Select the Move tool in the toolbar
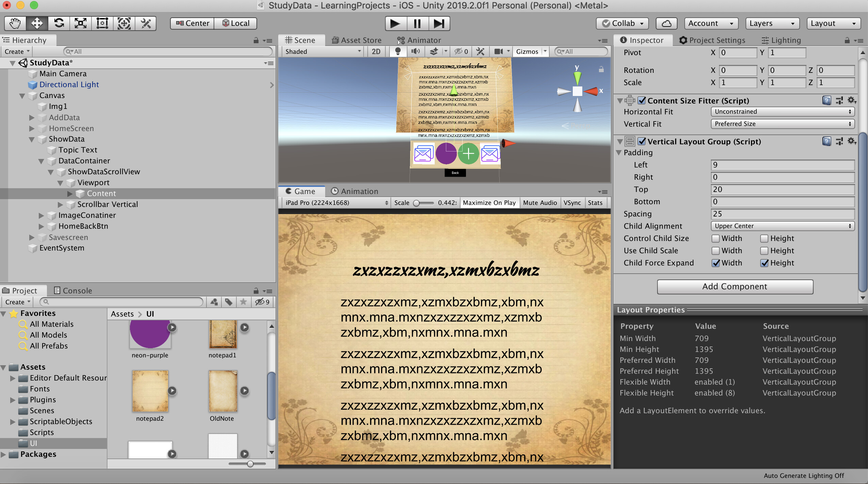Screen dimensions: 868x484 36,23
